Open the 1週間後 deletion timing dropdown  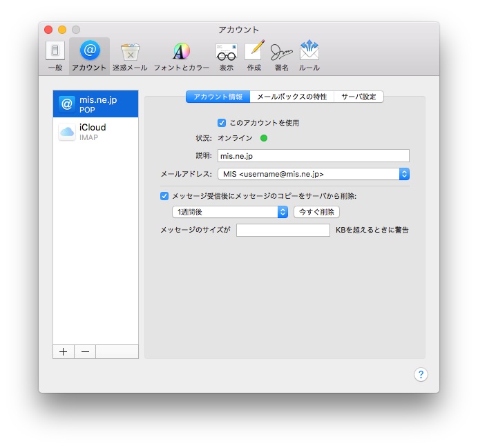(230, 212)
